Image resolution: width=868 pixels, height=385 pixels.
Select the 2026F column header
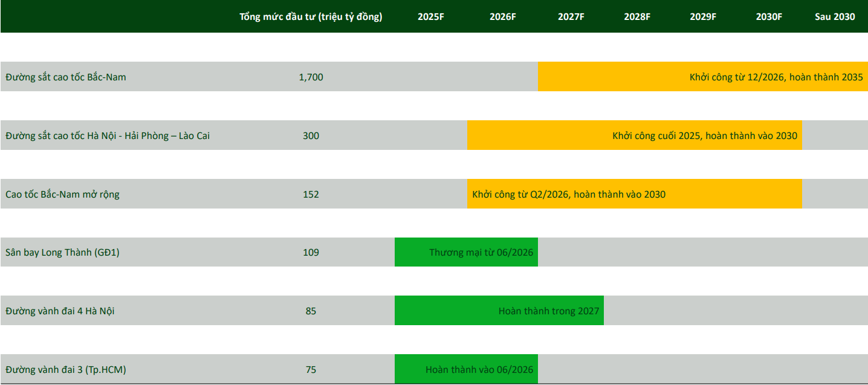(502, 17)
